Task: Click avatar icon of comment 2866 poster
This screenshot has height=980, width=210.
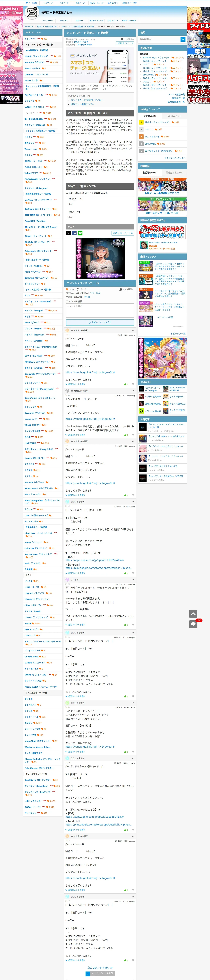Action: pos(67,331)
